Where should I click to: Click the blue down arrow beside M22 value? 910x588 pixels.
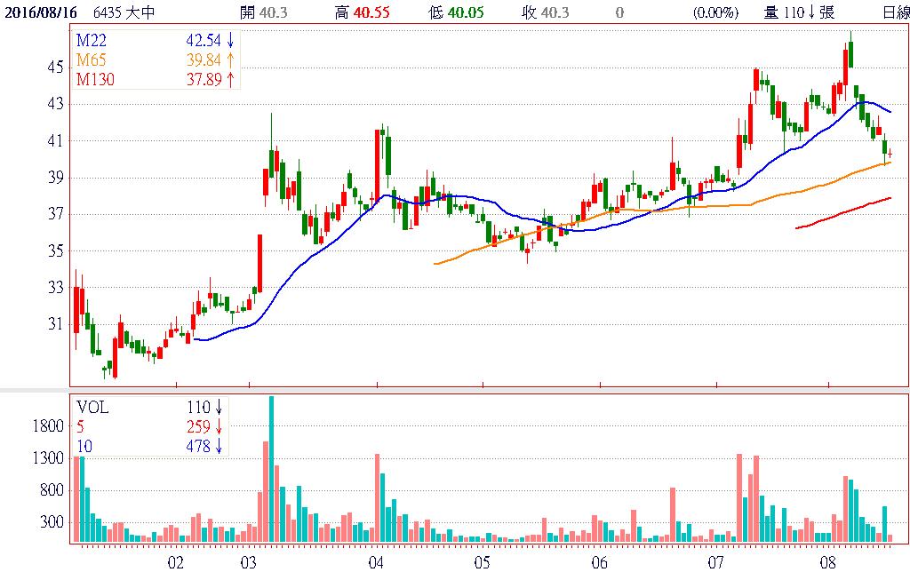[229, 40]
